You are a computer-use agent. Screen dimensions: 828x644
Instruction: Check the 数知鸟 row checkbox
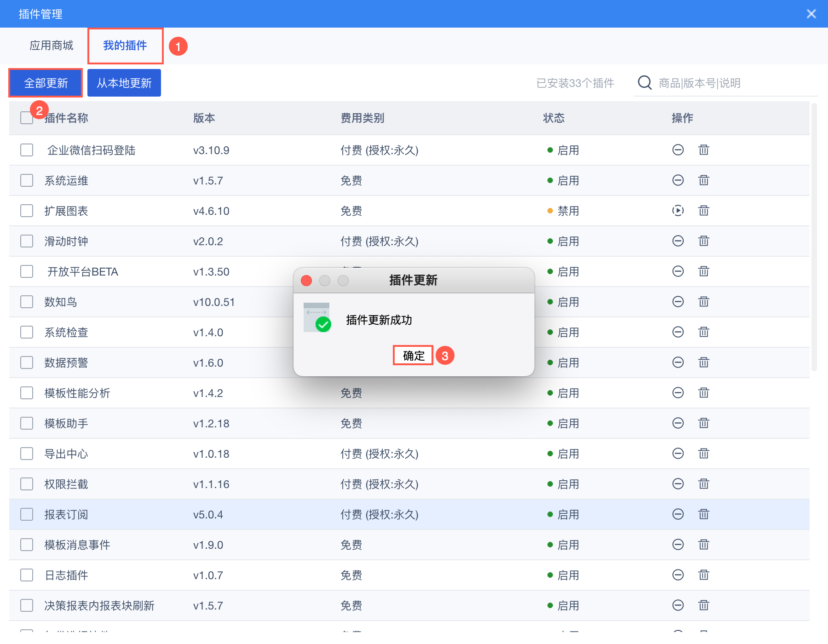[27, 302]
